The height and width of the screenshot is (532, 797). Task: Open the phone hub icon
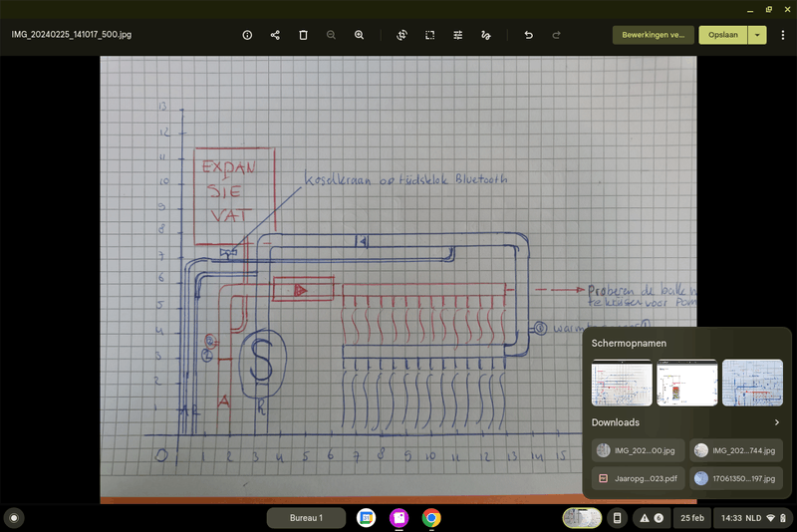(x=617, y=518)
